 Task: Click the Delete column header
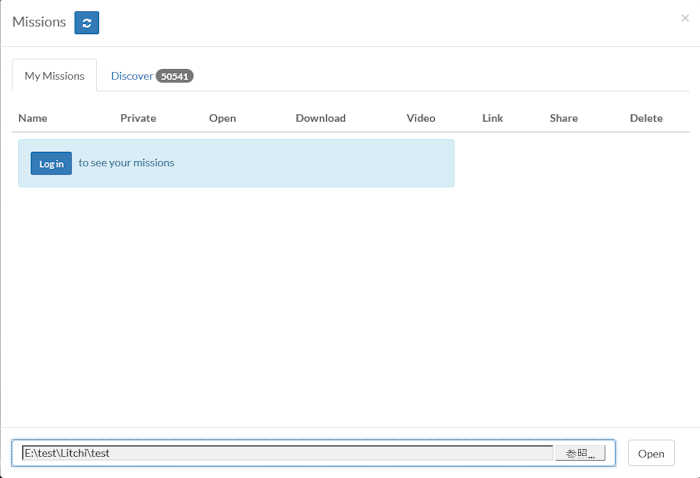pos(646,118)
